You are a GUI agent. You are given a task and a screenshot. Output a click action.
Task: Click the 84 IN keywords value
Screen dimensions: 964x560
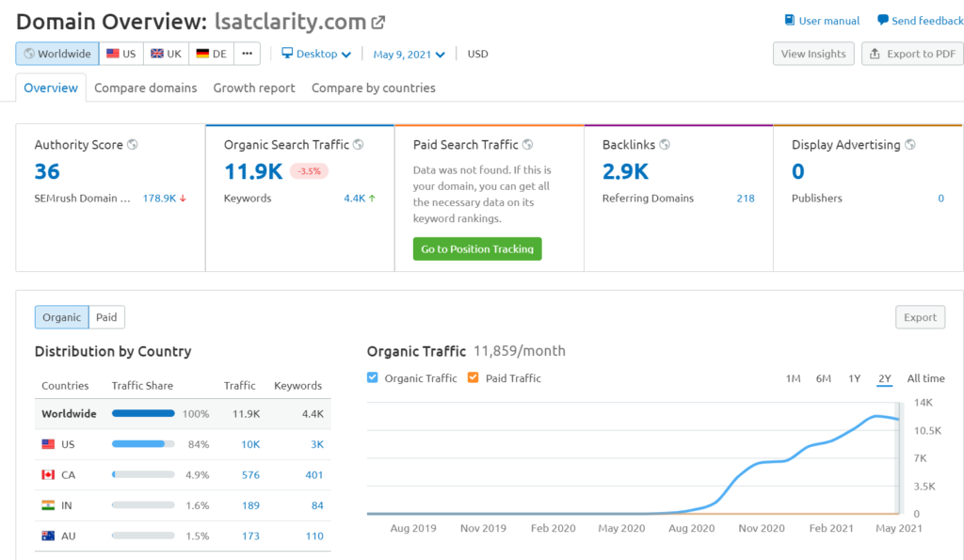coord(317,505)
